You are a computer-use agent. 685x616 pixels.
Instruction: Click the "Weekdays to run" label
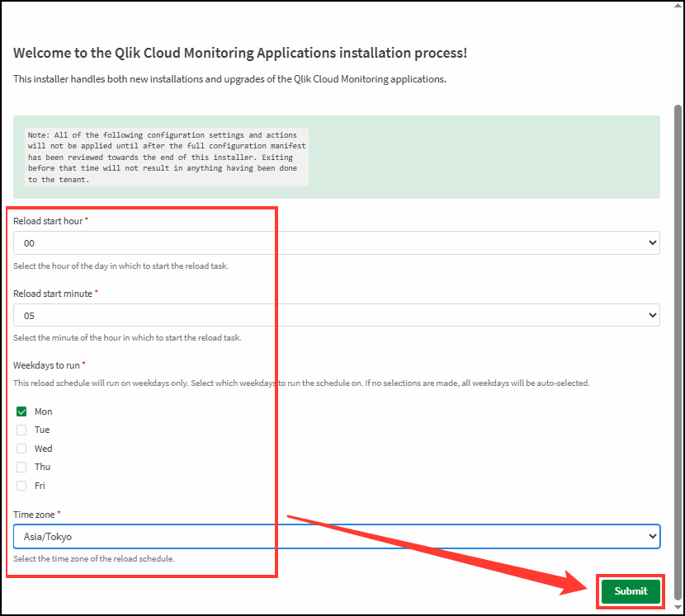46,364
